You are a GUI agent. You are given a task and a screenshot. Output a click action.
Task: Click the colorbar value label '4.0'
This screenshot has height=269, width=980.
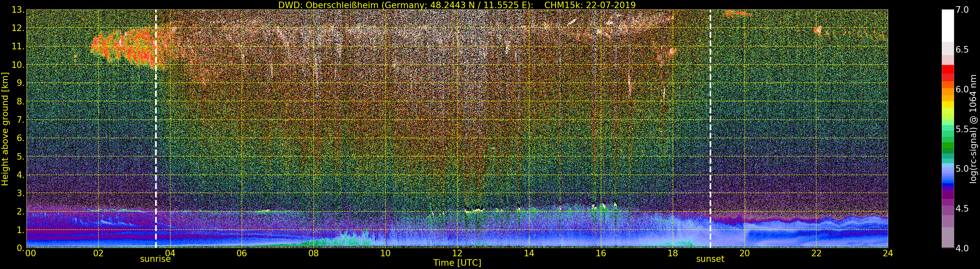tap(962, 248)
